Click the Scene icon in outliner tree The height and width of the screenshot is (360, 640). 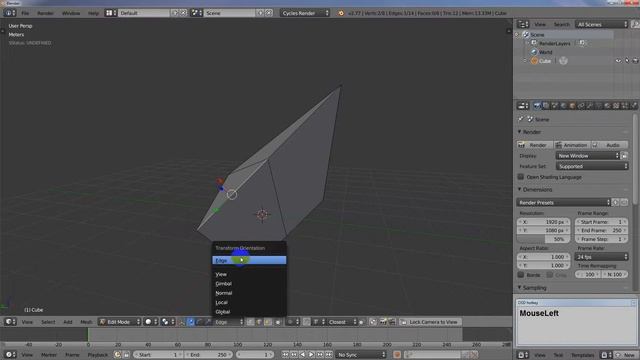[526, 34]
